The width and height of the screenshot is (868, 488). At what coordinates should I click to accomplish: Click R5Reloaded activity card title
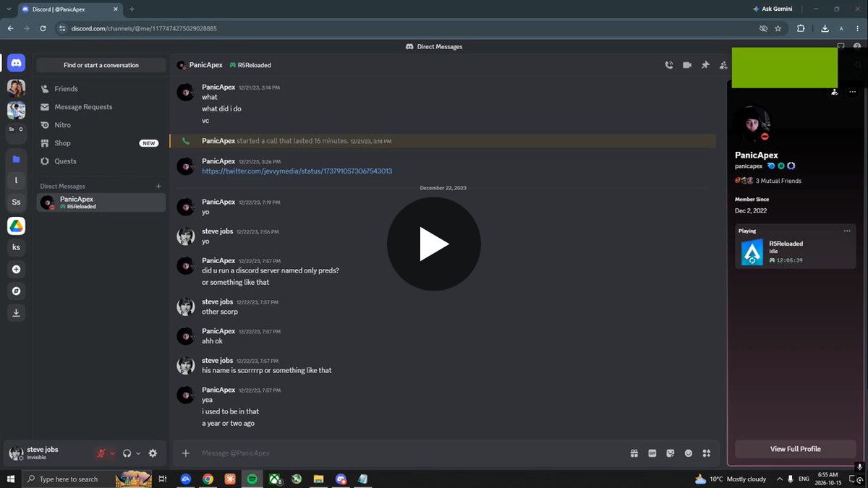click(x=786, y=244)
